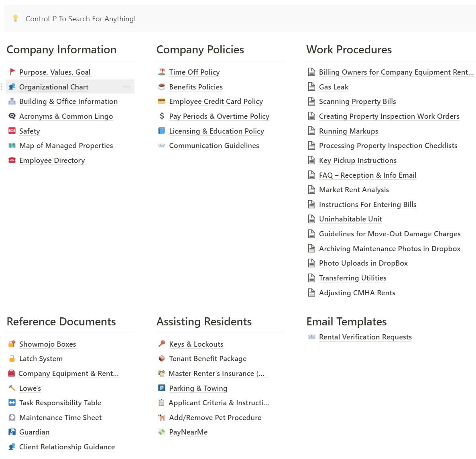Image resolution: width=476 pixels, height=459 pixels.
Task: Open Applicant Criteria & Instructions page
Action: pyautogui.click(x=219, y=402)
